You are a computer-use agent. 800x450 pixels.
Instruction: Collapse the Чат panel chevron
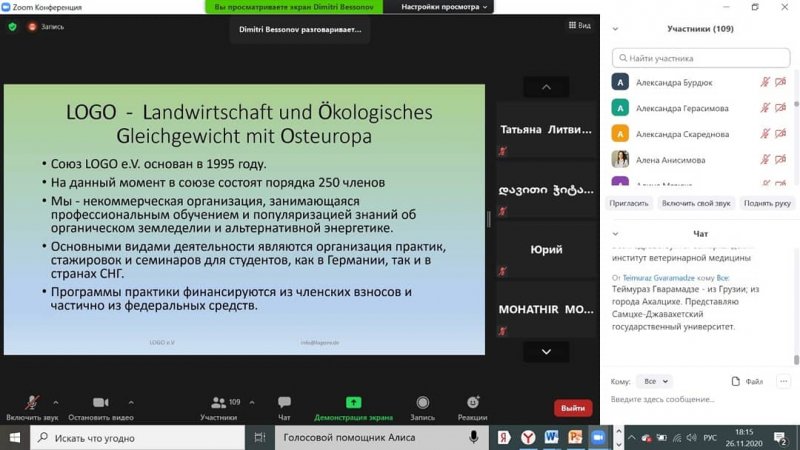pos(615,234)
